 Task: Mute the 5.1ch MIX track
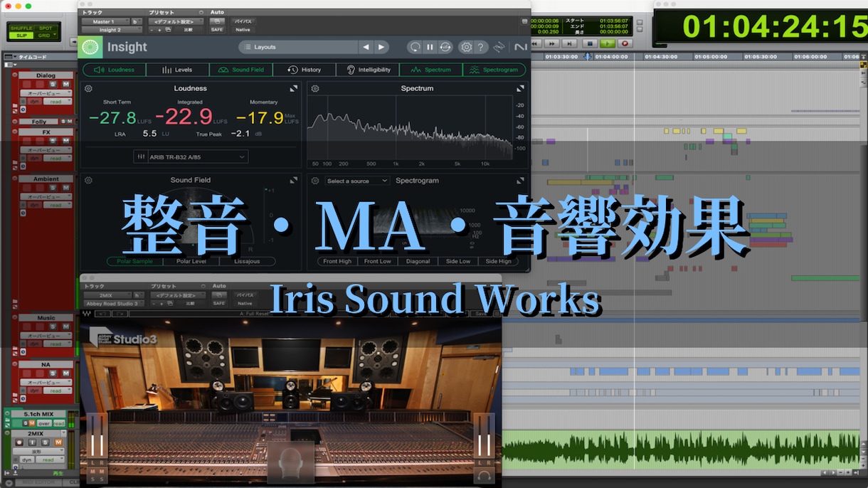[31, 423]
